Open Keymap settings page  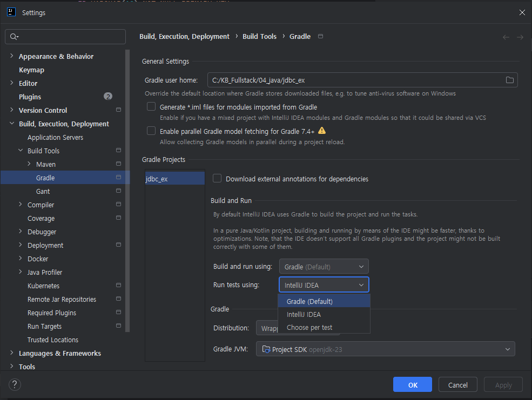[31, 70]
